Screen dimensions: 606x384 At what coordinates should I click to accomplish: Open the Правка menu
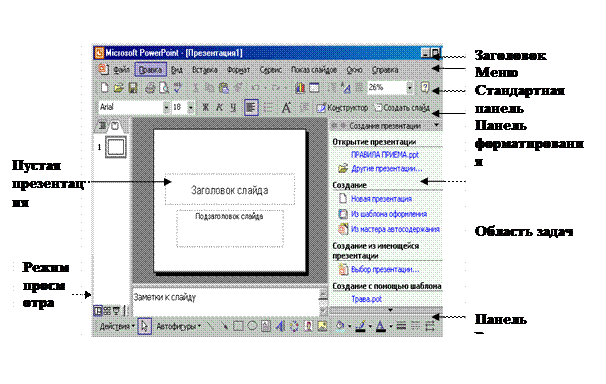(151, 70)
